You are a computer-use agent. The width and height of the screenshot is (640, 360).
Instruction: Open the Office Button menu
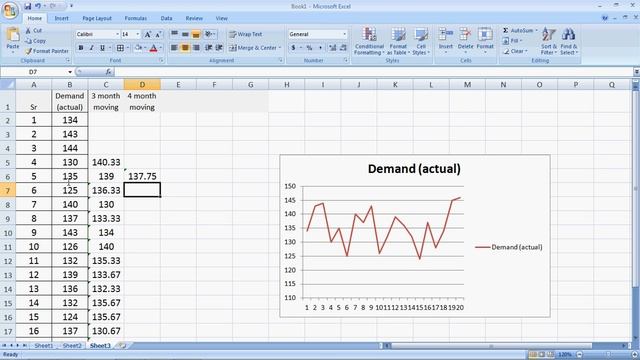pyautogui.click(x=10, y=10)
